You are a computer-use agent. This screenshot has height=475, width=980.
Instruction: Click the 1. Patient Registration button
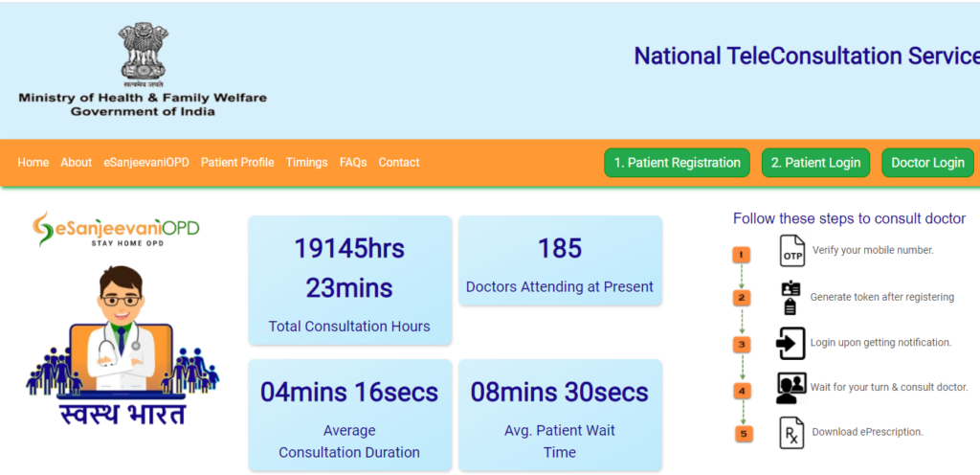pos(677,163)
